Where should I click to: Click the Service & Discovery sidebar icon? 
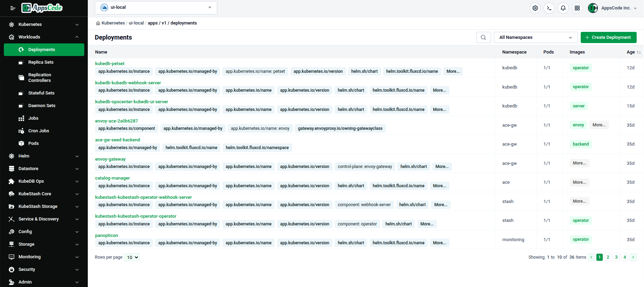pyautogui.click(x=12, y=219)
